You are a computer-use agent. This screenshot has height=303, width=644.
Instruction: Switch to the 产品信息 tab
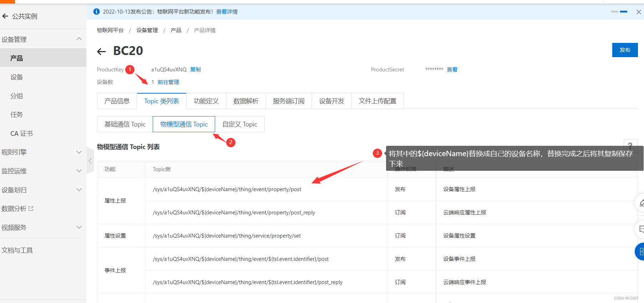[x=117, y=101]
